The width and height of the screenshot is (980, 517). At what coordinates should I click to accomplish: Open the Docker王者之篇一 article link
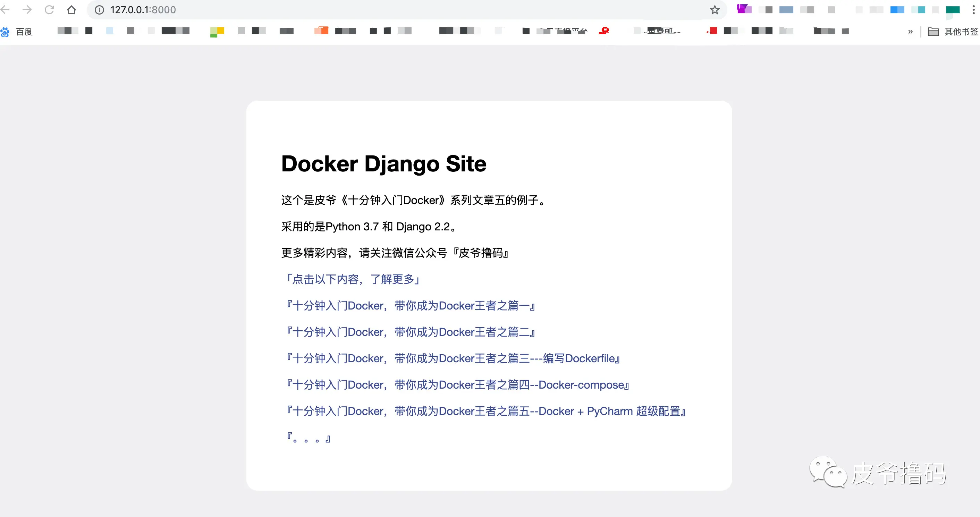[x=410, y=305]
